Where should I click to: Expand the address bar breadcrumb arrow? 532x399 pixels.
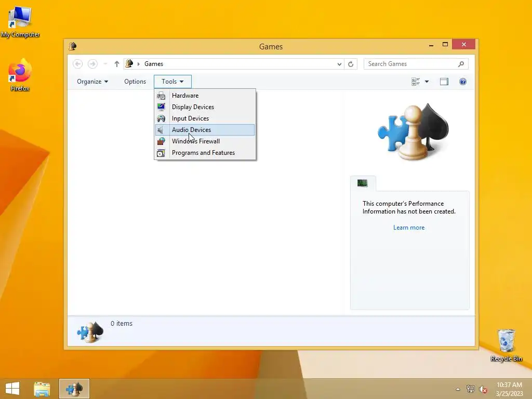point(138,64)
